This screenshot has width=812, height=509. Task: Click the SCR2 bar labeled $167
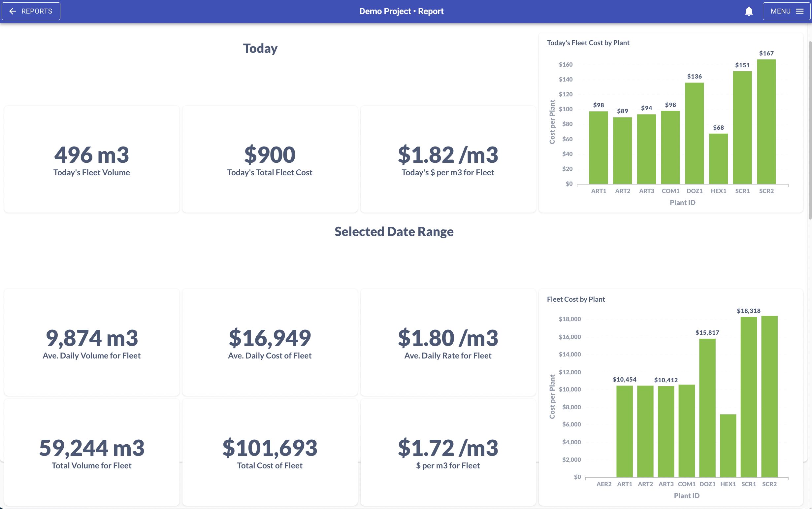766,121
